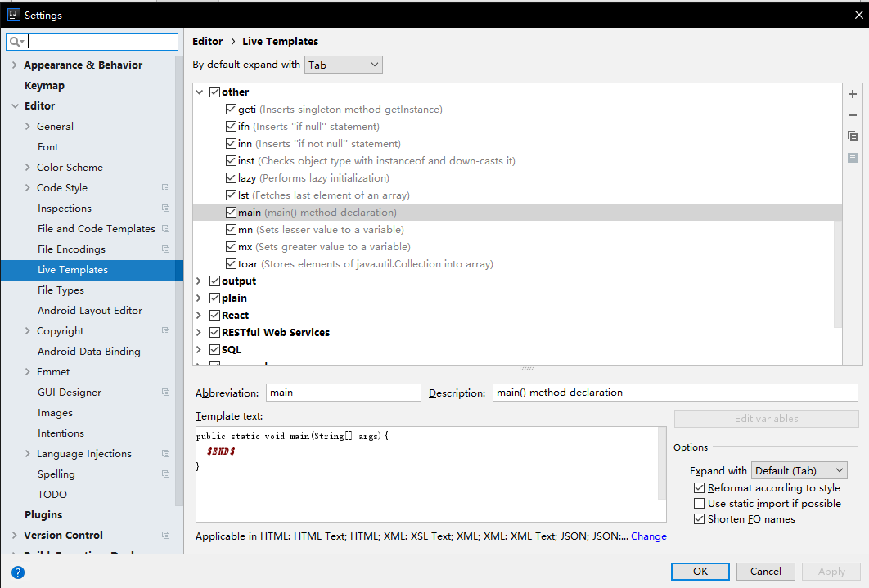Click the Change link for applicable contexts
The height and width of the screenshot is (588, 869).
(648, 536)
